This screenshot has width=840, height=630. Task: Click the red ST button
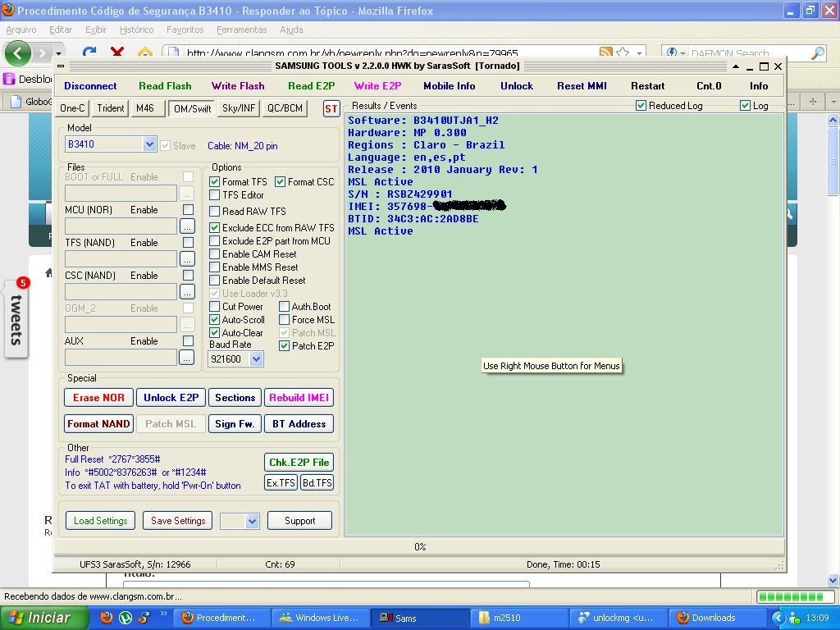coord(331,109)
